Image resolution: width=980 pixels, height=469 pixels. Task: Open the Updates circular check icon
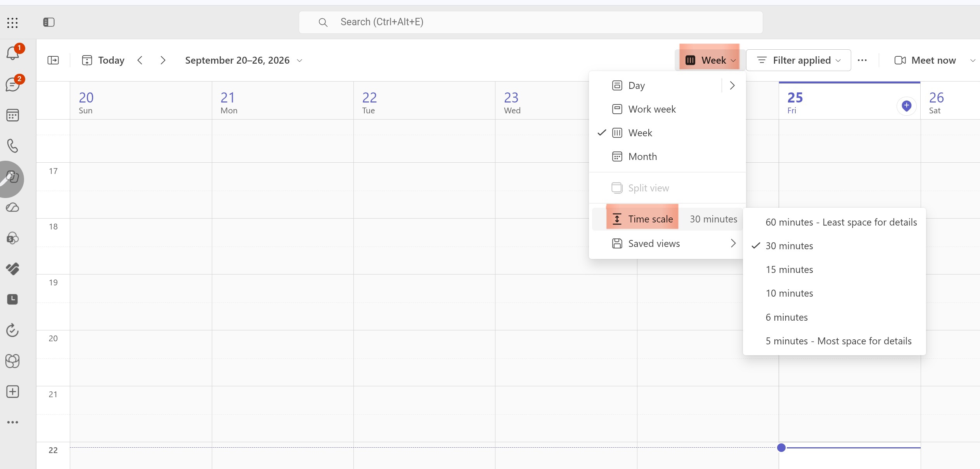pos(13,330)
